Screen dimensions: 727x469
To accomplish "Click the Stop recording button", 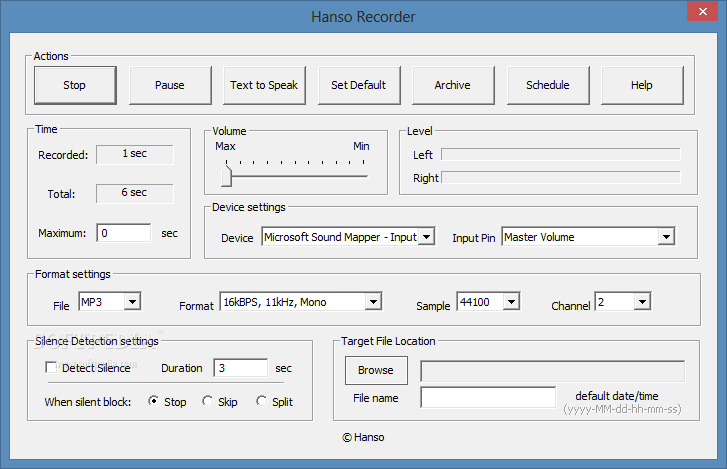I will pos(75,85).
